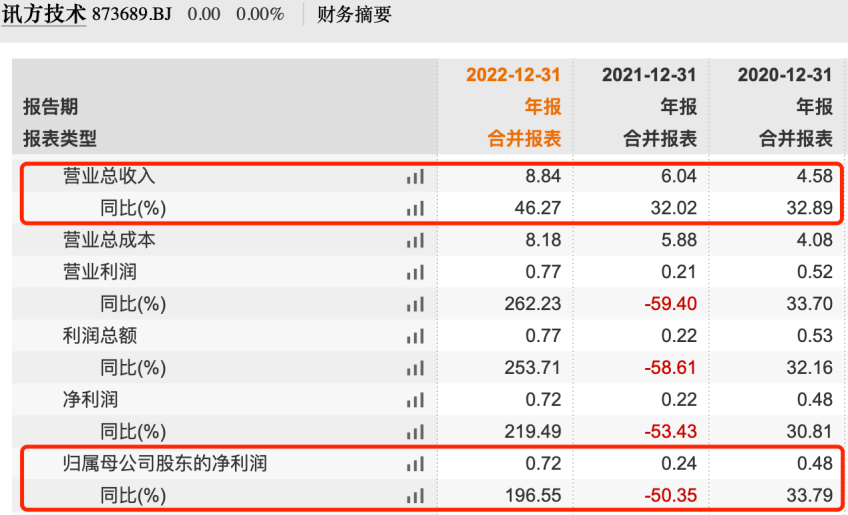
Task: Open chart icon in 同比 row with 196.55
Action: point(415,496)
